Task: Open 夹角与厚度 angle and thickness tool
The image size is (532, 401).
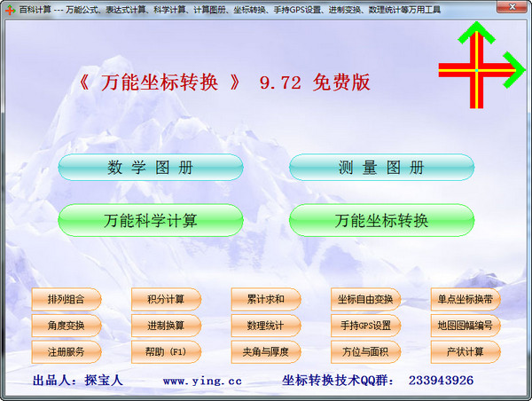Action: click(x=266, y=352)
